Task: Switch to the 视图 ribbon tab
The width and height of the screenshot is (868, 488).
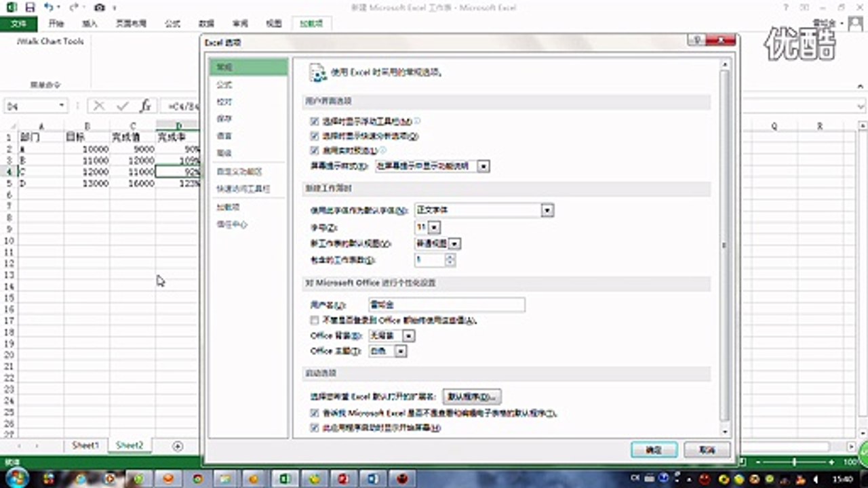Action: click(x=273, y=23)
